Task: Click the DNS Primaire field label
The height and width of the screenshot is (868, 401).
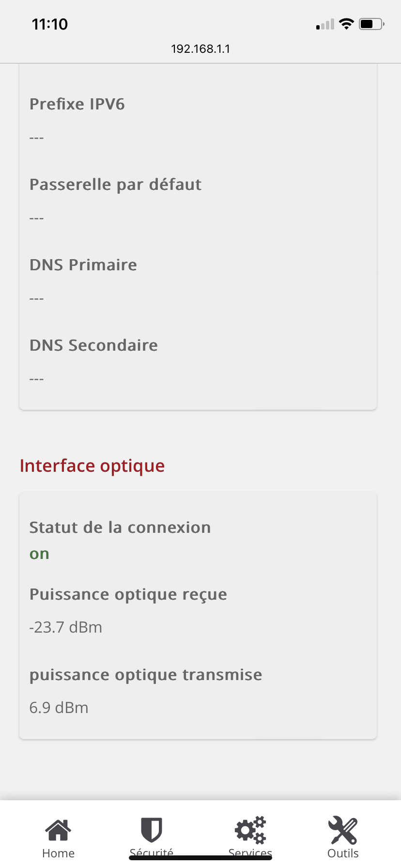Action: (x=83, y=264)
